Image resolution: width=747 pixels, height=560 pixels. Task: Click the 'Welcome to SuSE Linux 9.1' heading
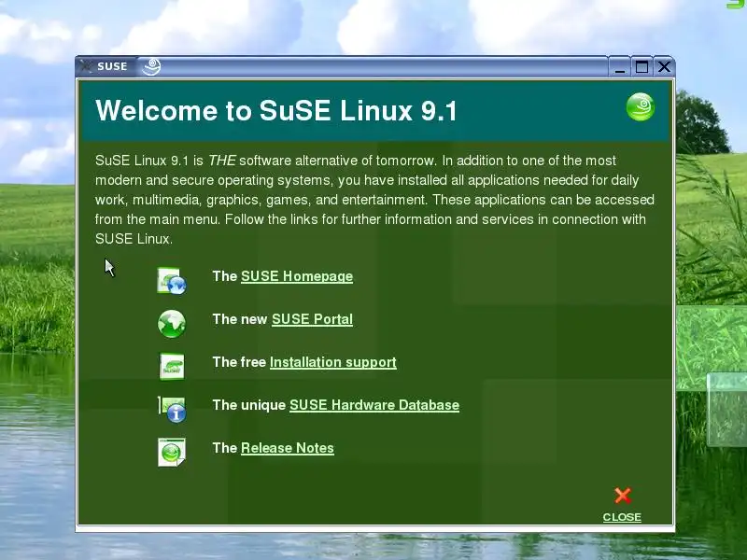pos(276,110)
